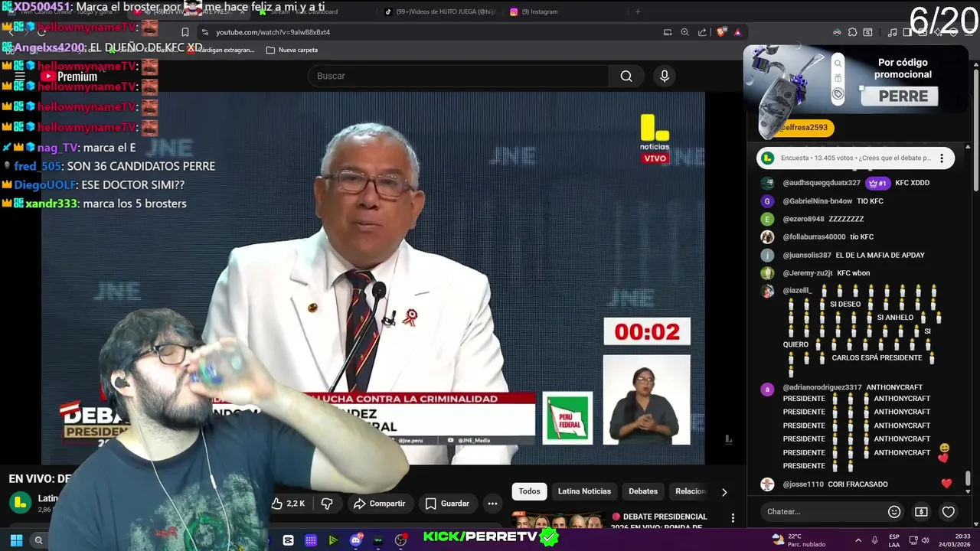Select the Todos filter chip
Image resolution: width=980 pixels, height=551 pixels.
click(529, 491)
